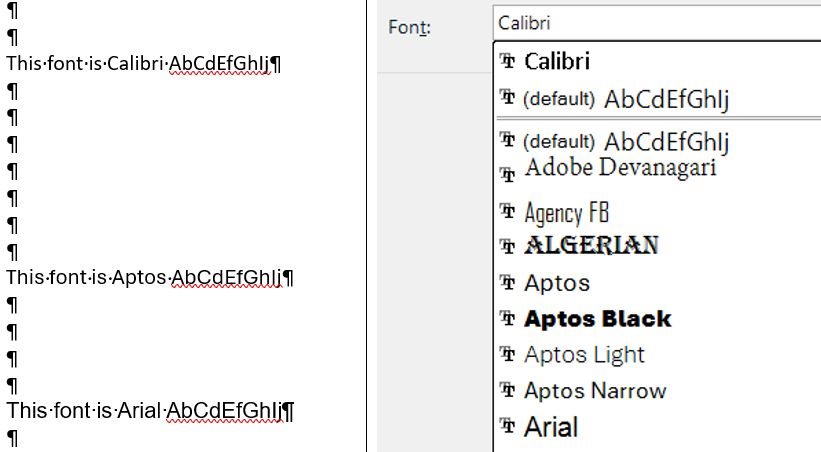The height and width of the screenshot is (452, 821).
Task: Click TrueType icon beside Aptos Narrow
Action: click(507, 390)
